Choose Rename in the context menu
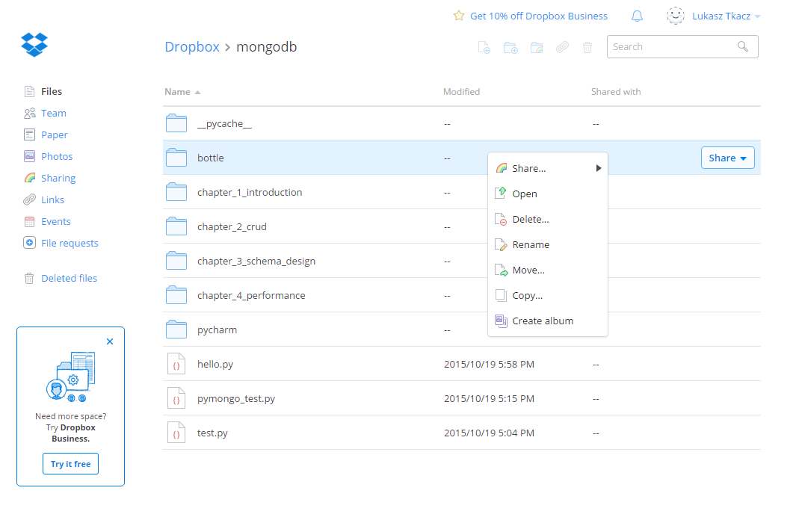This screenshot has height=532, width=799. coord(548,244)
